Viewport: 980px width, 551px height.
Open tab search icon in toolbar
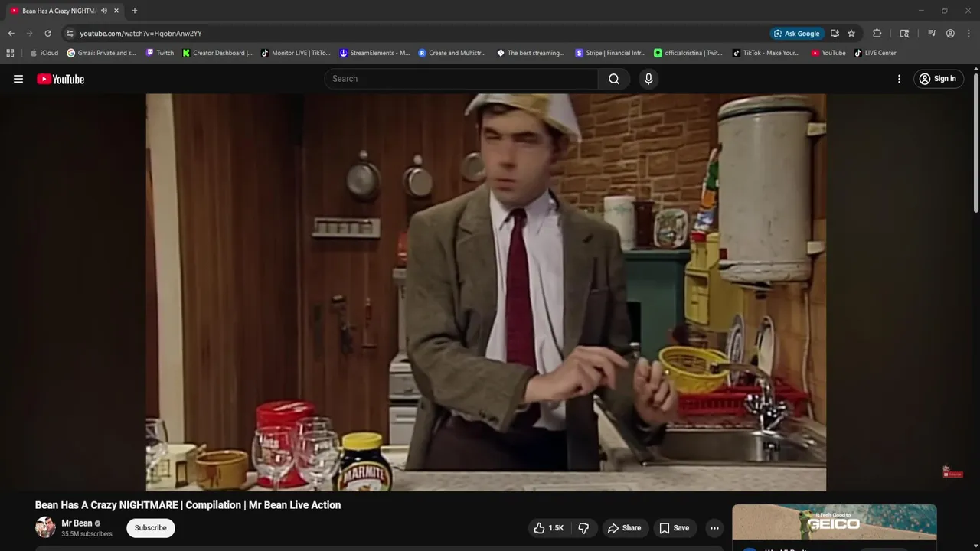click(x=904, y=34)
